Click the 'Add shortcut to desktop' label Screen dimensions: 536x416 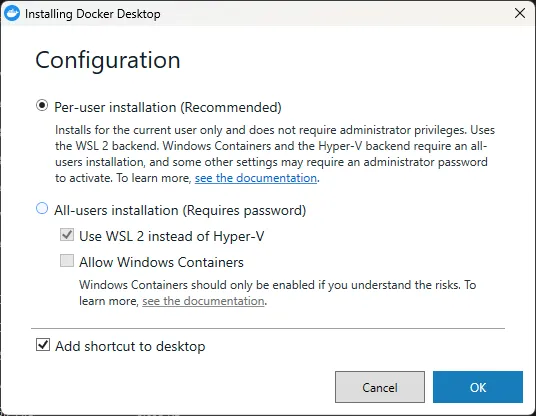130,346
